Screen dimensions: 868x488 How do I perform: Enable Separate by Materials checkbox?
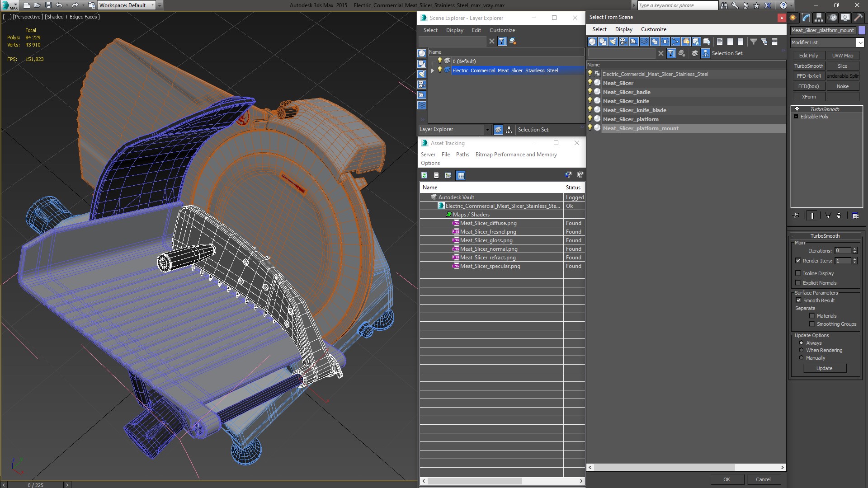click(x=812, y=316)
